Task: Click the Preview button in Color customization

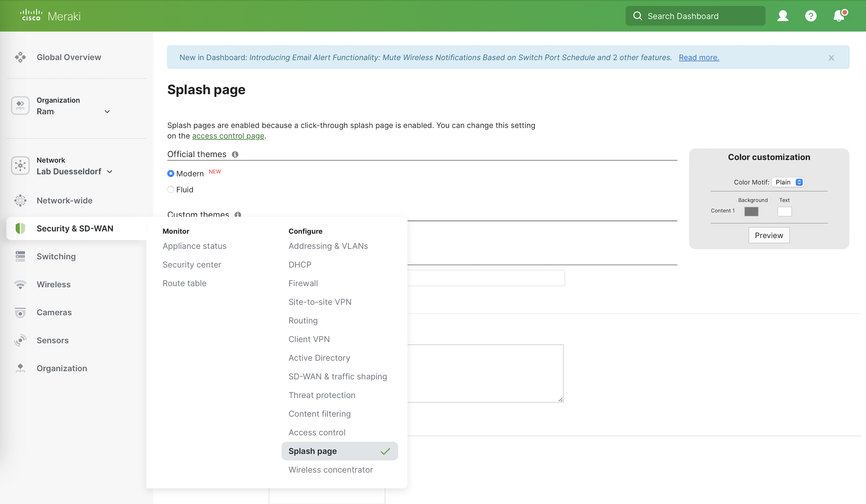Action: [769, 235]
